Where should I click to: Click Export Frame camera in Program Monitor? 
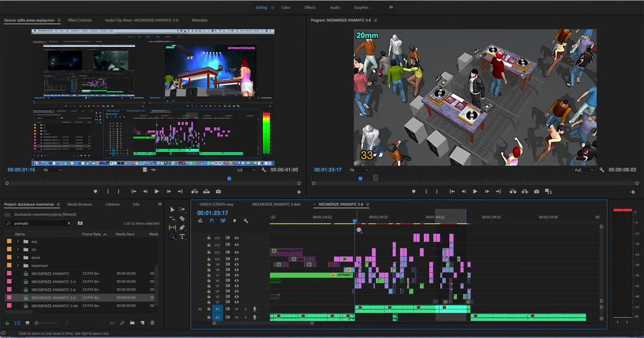[x=536, y=192]
